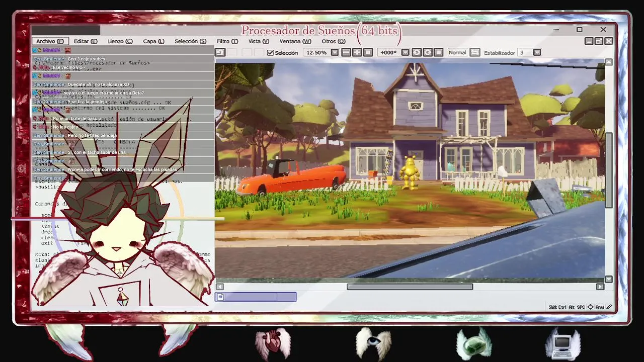Open the Archivo (F) menu
The height and width of the screenshot is (362, 644).
point(50,41)
